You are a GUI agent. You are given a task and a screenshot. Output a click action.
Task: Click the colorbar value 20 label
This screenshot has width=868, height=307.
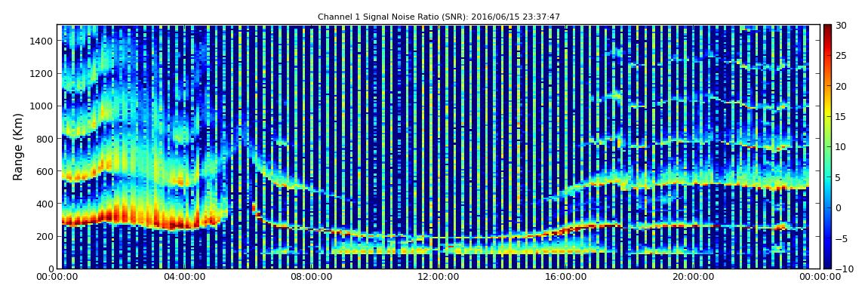pos(840,86)
